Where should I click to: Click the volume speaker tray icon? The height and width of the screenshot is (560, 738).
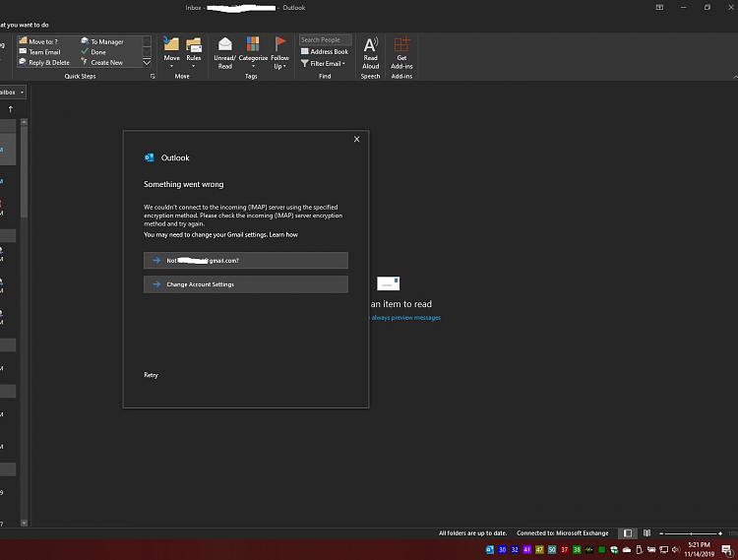[x=676, y=549]
